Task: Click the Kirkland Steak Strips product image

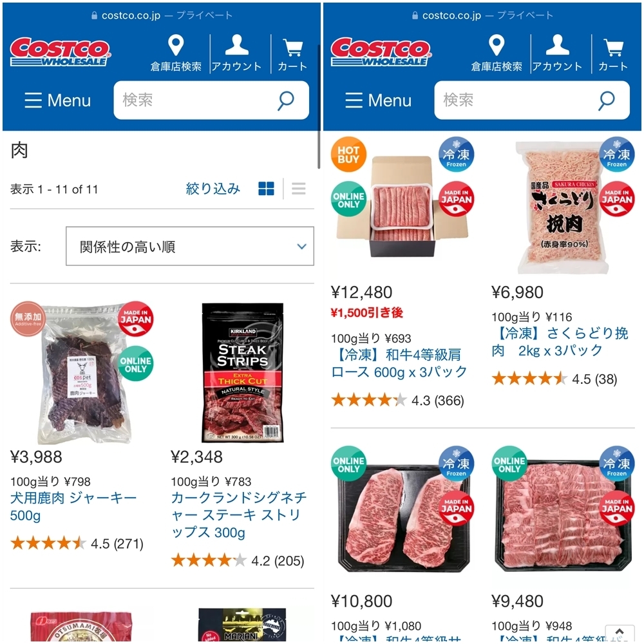Action: 242,373
